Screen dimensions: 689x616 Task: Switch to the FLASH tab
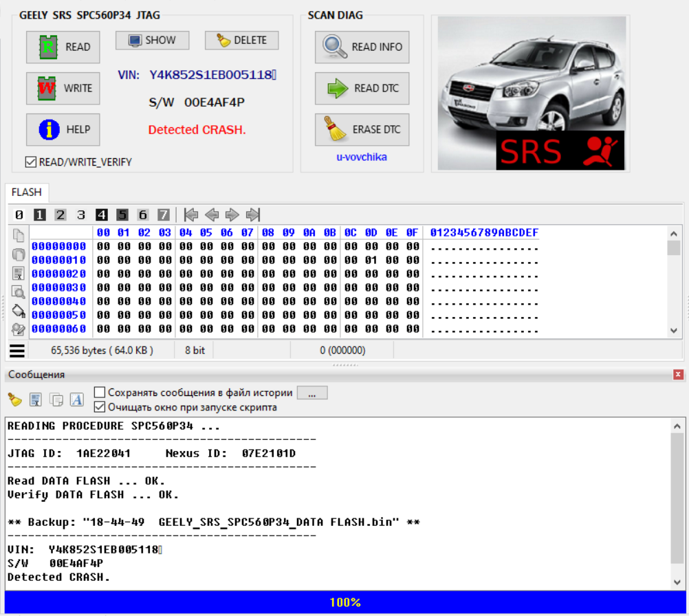tap(26, 192)
